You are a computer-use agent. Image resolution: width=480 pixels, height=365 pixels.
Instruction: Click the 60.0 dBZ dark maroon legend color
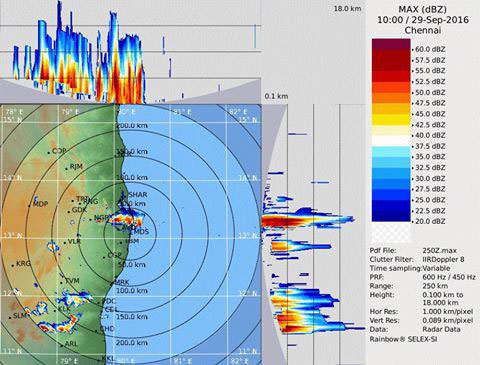coord(391,44)
